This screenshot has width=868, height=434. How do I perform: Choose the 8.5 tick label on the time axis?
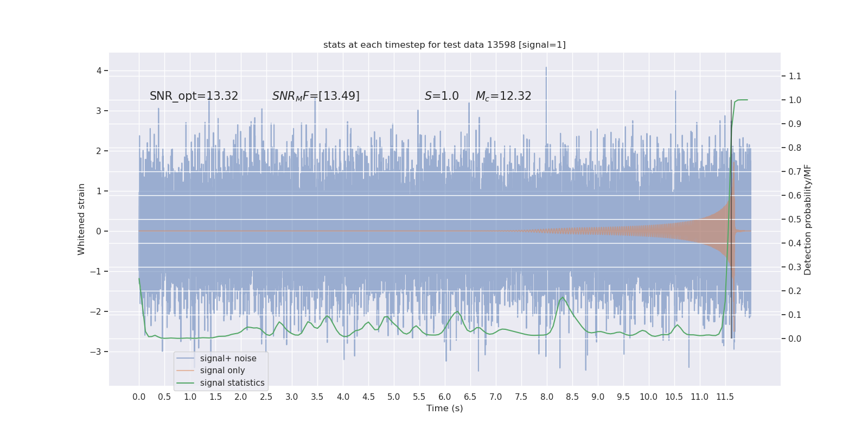tap(572, 397)
